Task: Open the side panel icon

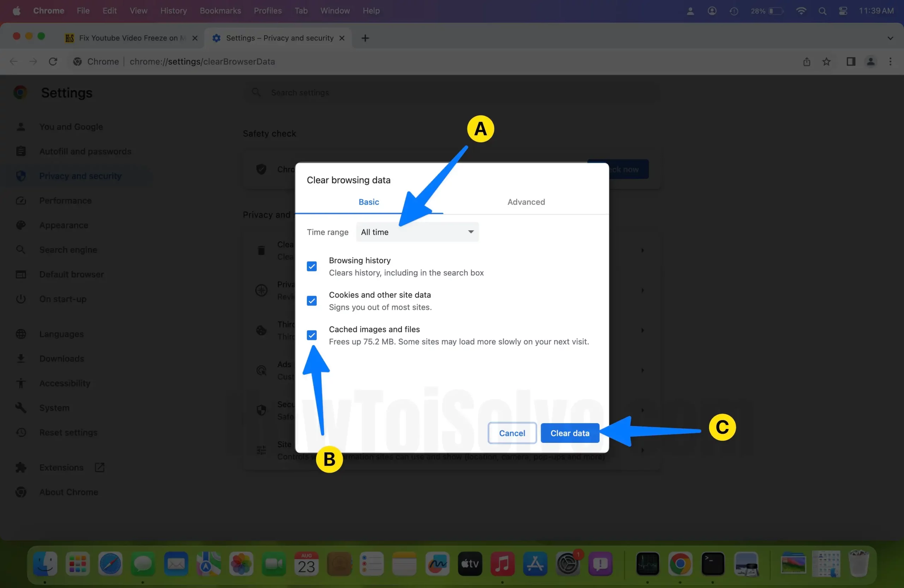Action: pos(851,61)
